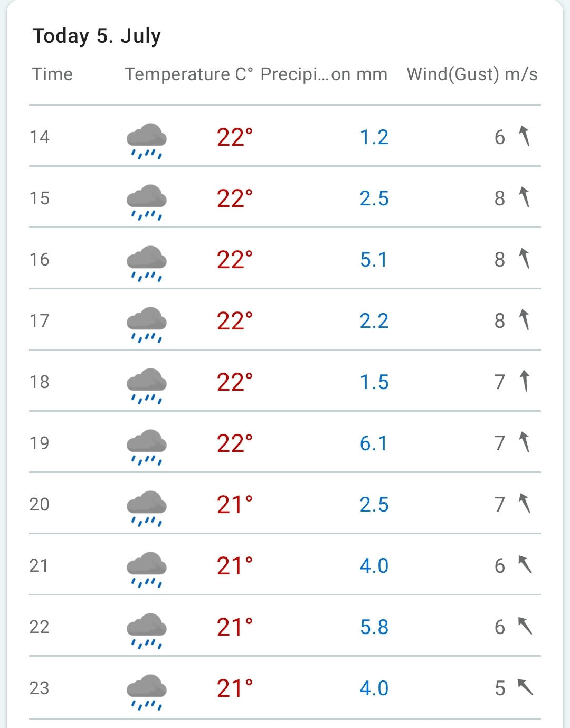Select the wind arrow in the hour 21 row

[x=525, y=565]
